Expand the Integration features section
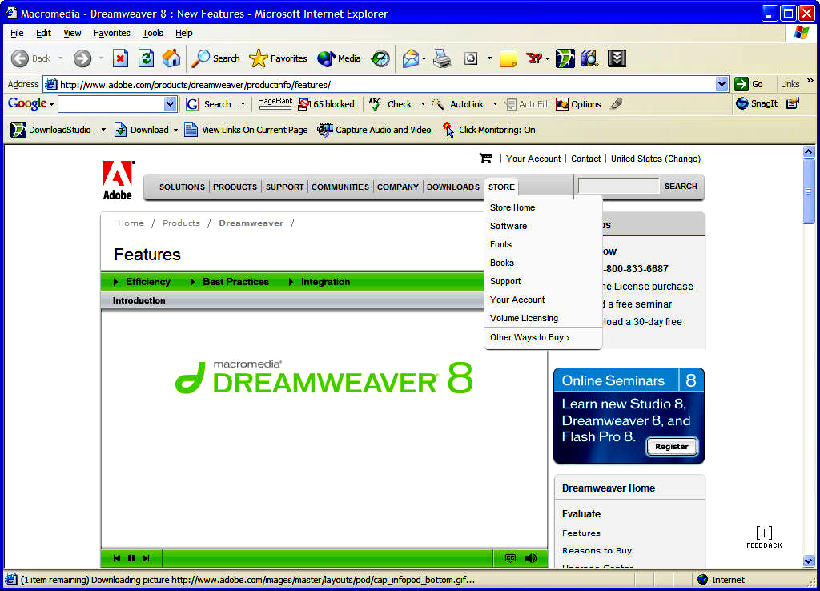 (x=320, y=282)
